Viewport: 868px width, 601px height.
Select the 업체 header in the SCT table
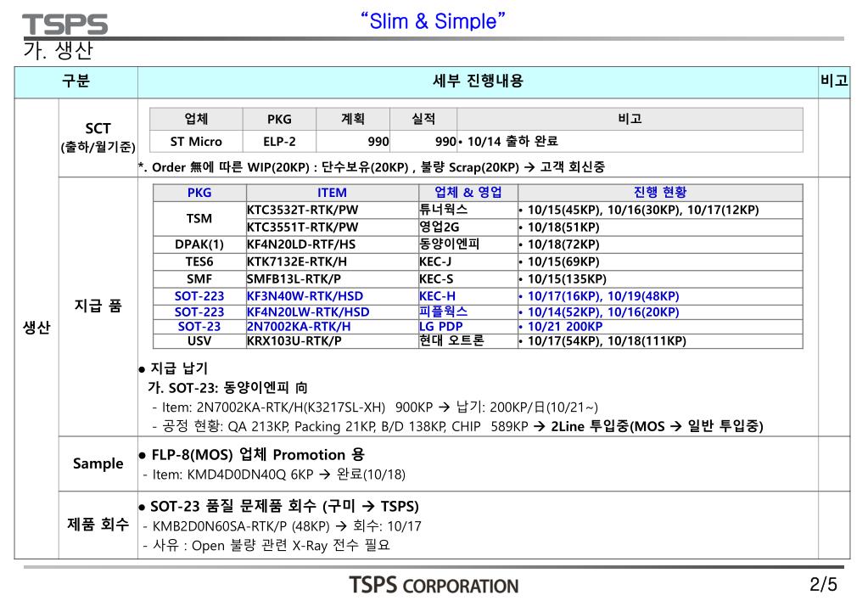[196, 119]
